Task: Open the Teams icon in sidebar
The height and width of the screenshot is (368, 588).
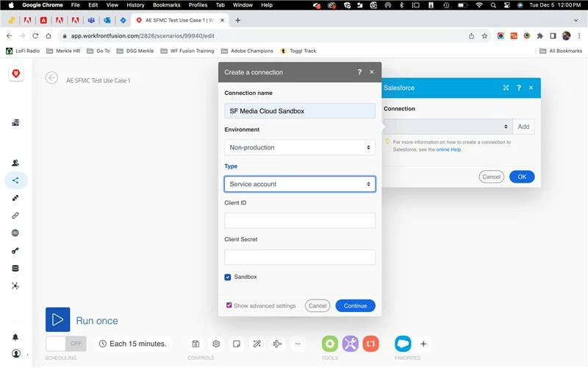Action: (x=15, y=163)
